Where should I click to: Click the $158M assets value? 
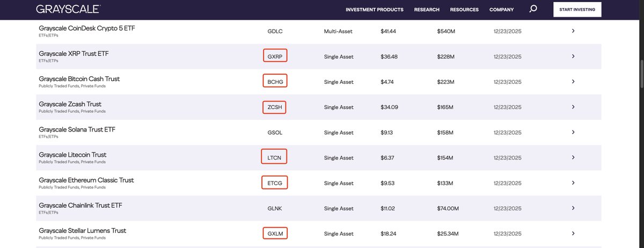(x=445, y=132)
